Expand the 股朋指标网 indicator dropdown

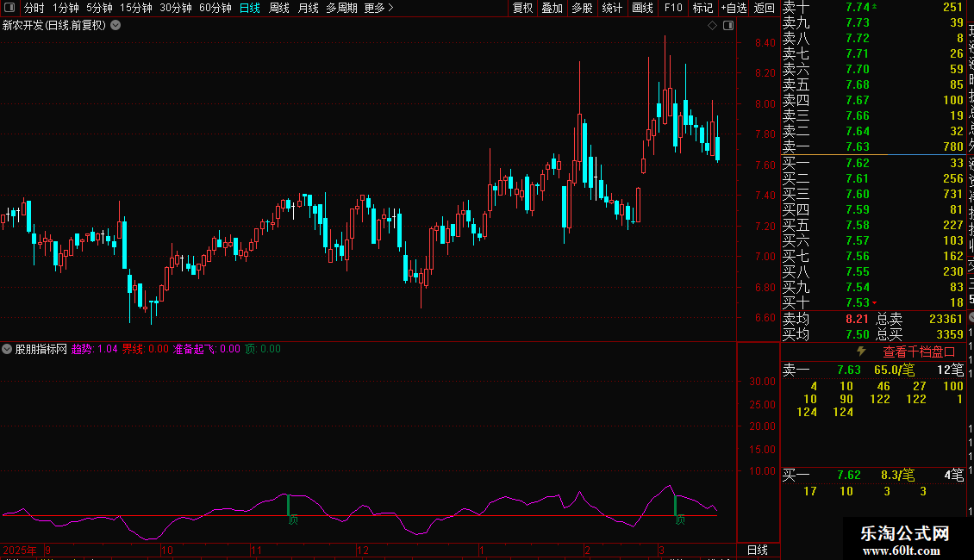7,349
